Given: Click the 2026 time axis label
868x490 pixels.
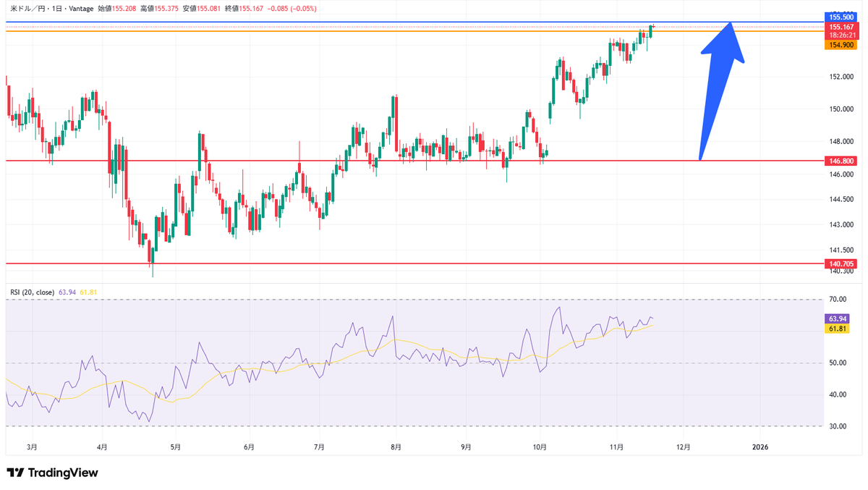Looking at the screenshot, I should [760, 447].
